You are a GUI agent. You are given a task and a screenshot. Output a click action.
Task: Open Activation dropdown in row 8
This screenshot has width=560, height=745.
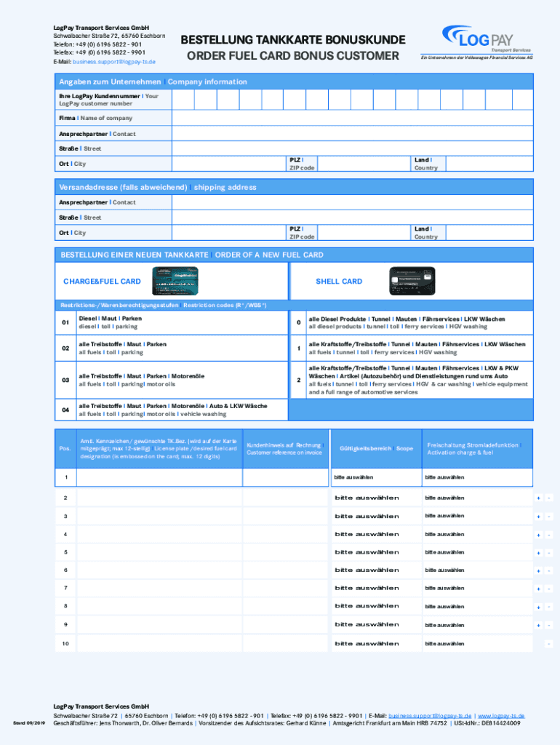(473, 607)
